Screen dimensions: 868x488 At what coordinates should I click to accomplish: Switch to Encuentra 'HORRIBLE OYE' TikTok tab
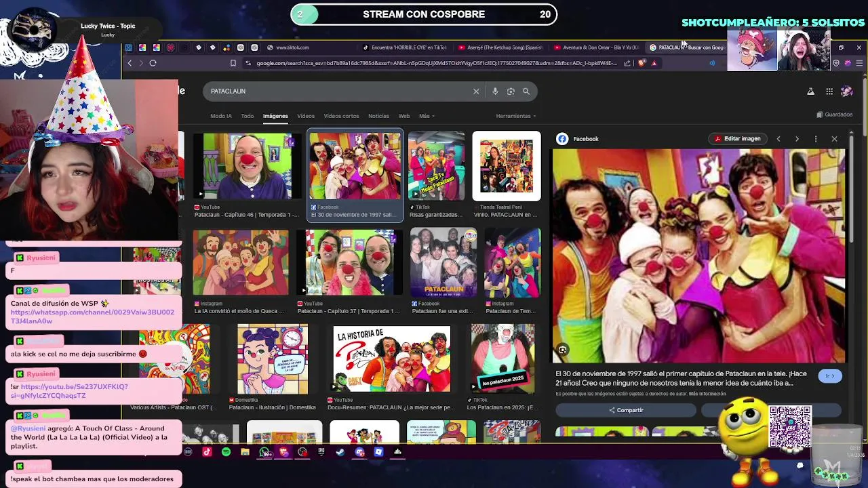(x=405, y=47)
